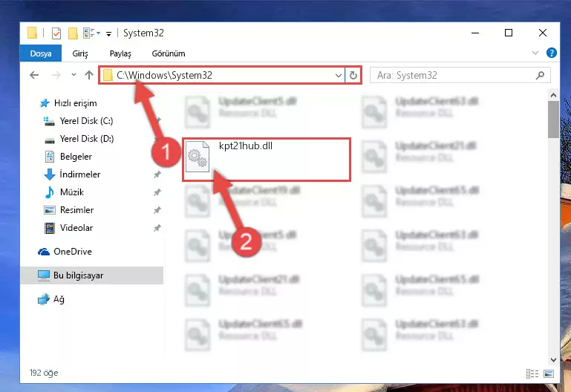Open Videolar folder in sidebar
The height and width of the screenshot is (392, 571).
pos(76,228)
